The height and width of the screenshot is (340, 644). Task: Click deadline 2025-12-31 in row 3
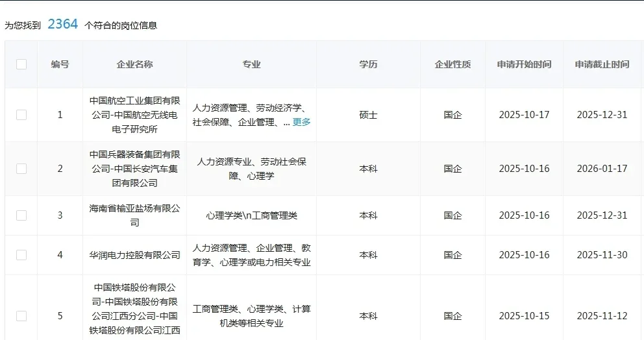(602, 215)
